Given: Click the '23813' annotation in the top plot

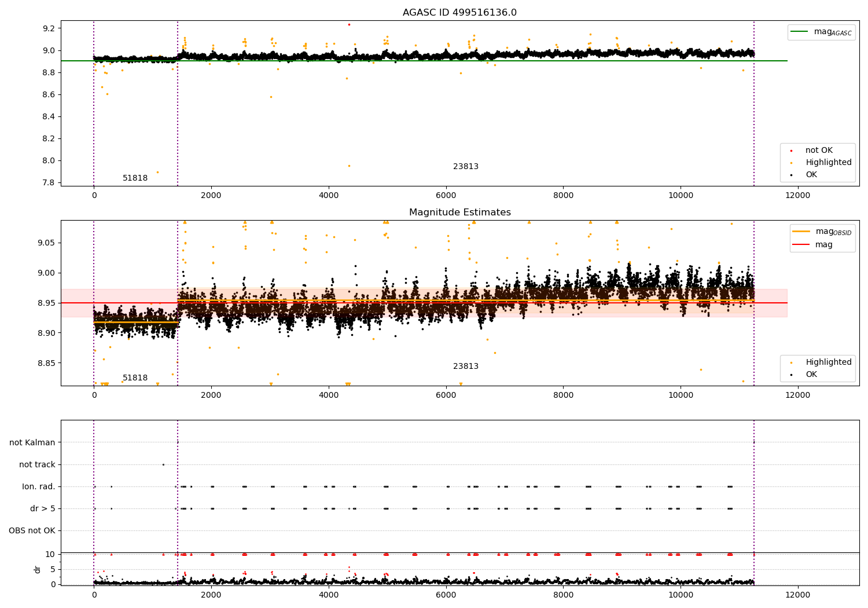Looking at the screenshot, I should (466, 167).
